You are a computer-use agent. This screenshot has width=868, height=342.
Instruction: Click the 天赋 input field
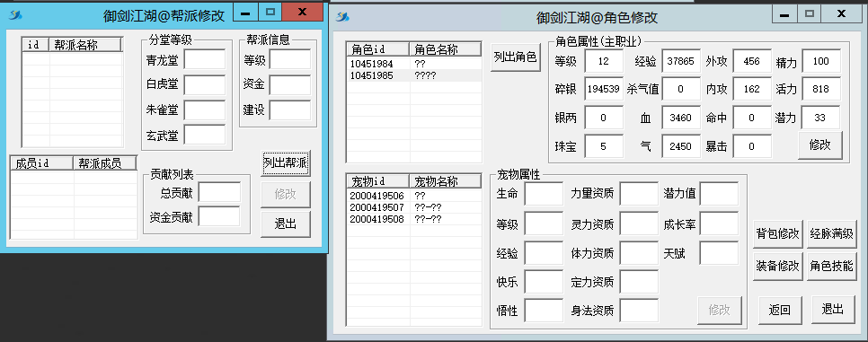pos(719,253)
